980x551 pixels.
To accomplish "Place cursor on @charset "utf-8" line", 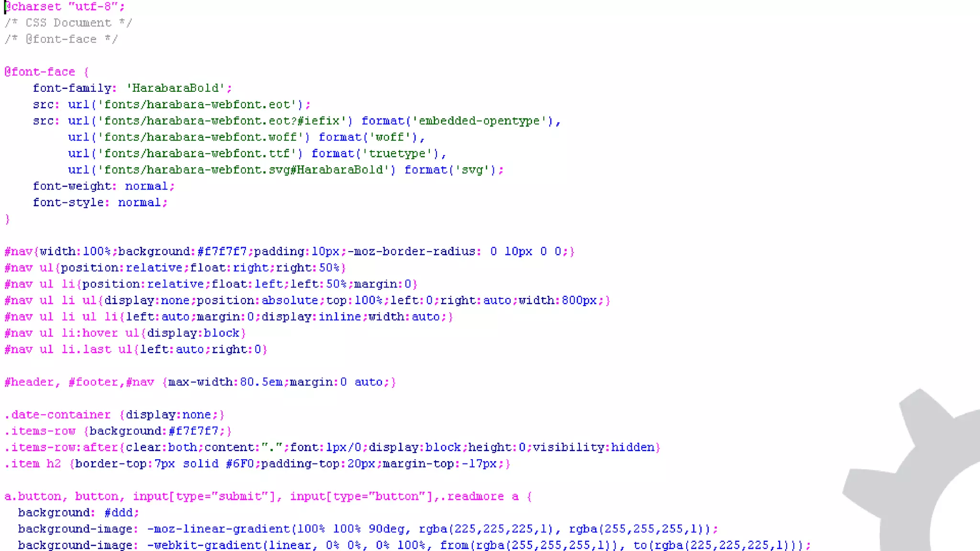I will [65, 7].
